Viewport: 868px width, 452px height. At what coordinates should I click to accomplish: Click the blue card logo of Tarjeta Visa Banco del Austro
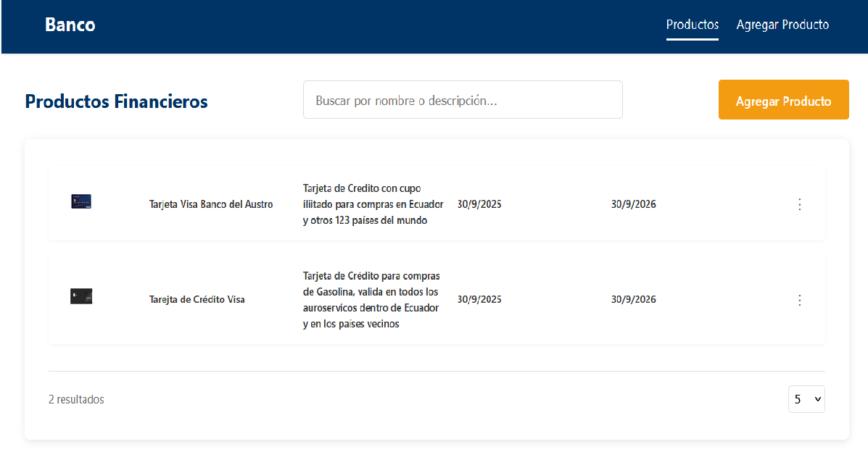[x=81, y=202]
